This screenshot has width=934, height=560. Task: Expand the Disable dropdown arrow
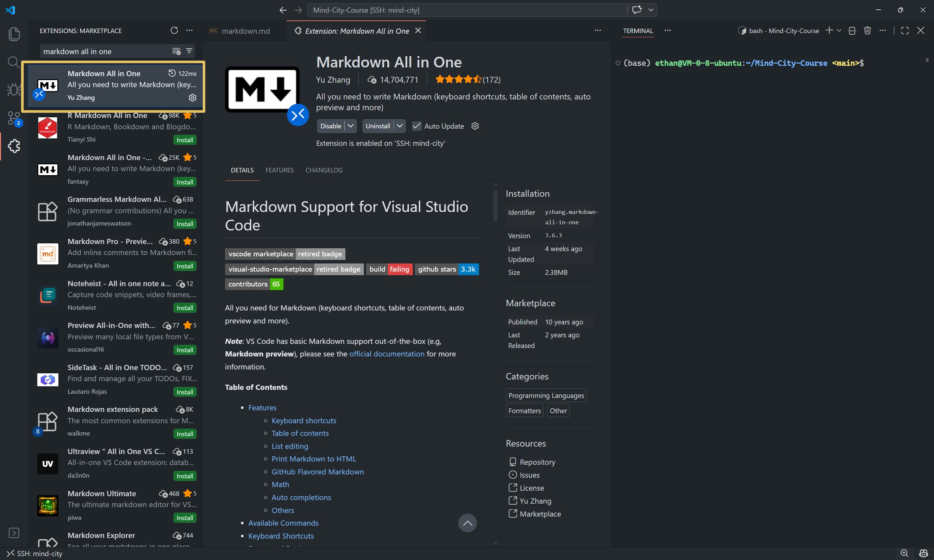point(351,126)
